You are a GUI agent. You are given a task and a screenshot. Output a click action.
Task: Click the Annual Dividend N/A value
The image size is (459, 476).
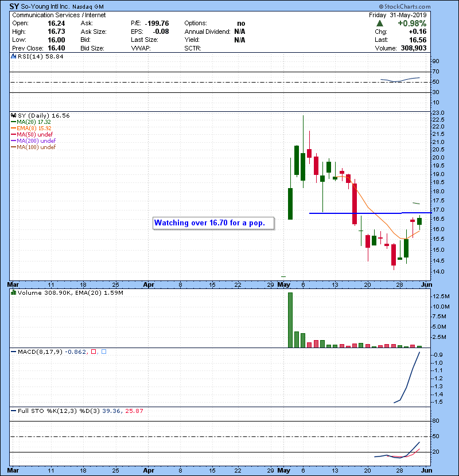coord(240,32)
